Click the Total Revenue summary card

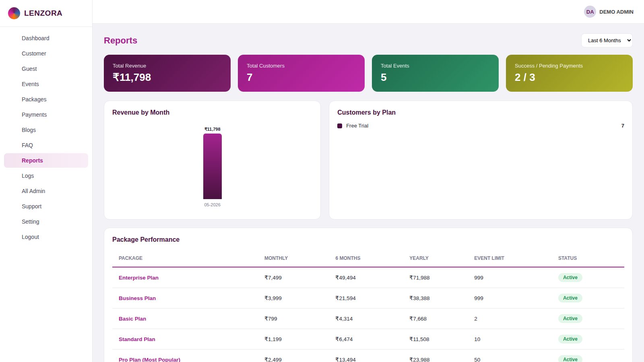167,73
